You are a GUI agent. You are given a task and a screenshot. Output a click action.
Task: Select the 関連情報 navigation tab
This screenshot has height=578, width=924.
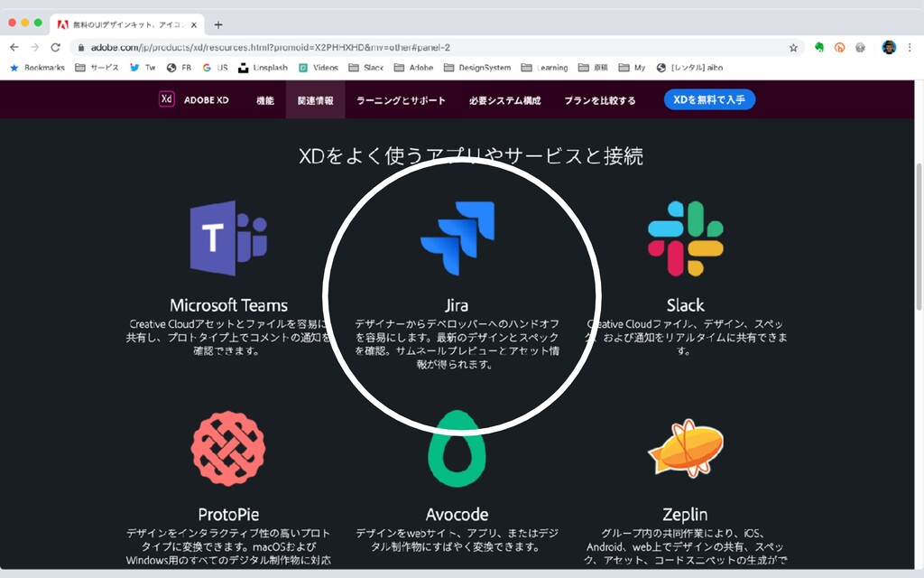point(315,100)
